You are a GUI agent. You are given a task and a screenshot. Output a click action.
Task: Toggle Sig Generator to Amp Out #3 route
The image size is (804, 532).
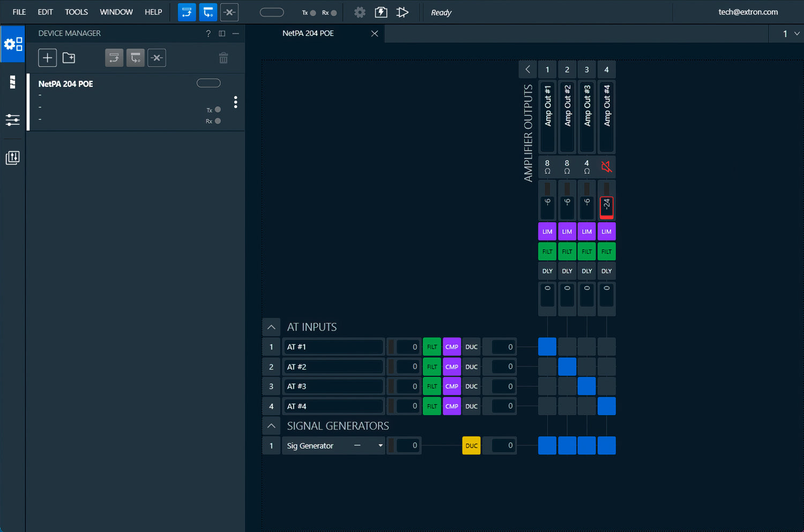point(587,446)
